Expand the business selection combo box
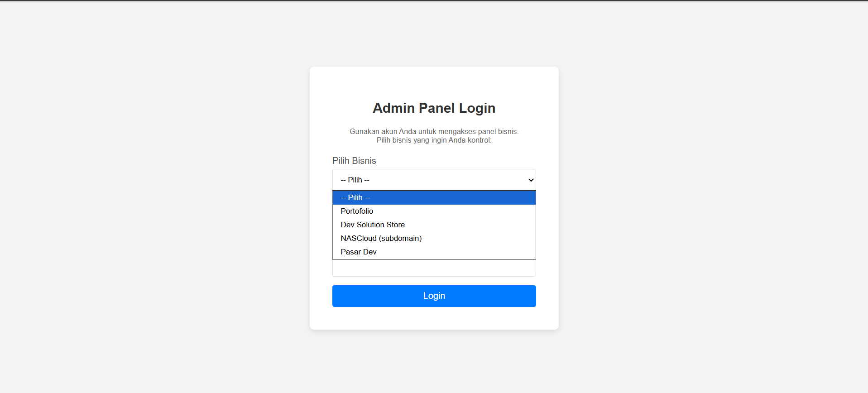Screen dimensions: 868x393 tap(433, 180)
